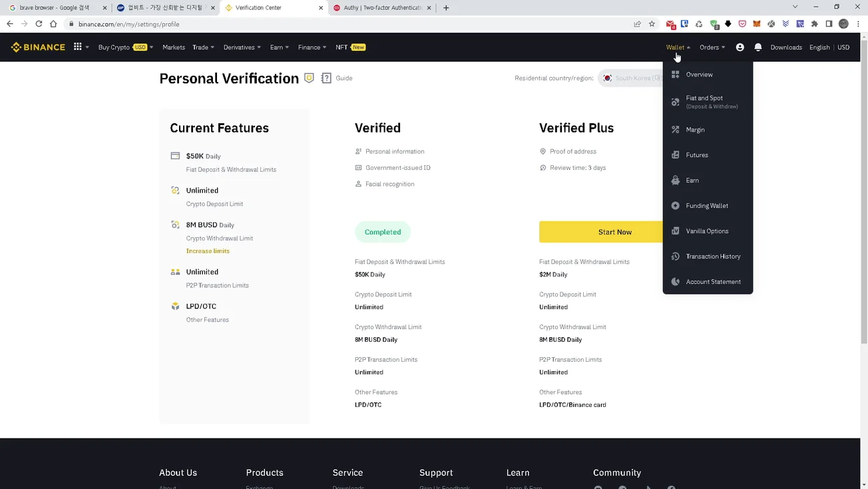Bookmark this page with the star icon
This screenshot has height=489, width=868.
pos(652,24)
